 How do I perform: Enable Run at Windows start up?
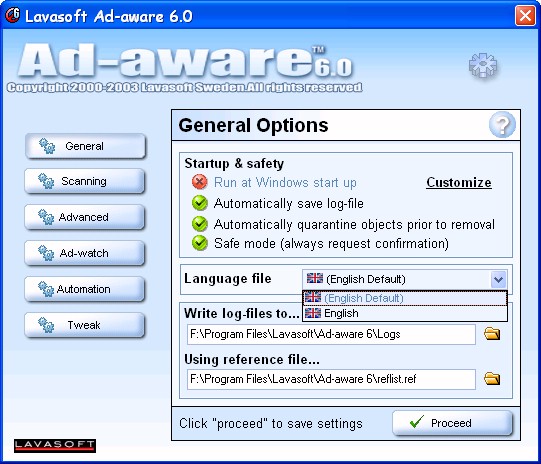click(x=199, y=182)
